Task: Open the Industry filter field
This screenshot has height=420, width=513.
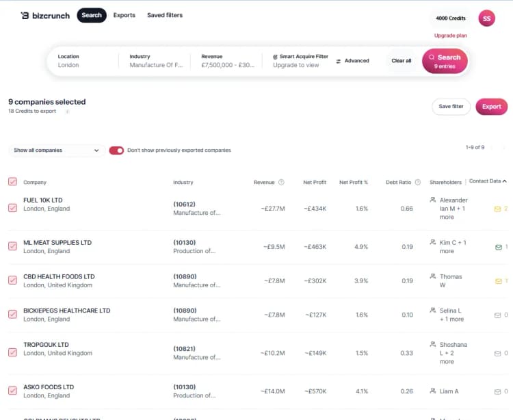Action: pos(156,61)
